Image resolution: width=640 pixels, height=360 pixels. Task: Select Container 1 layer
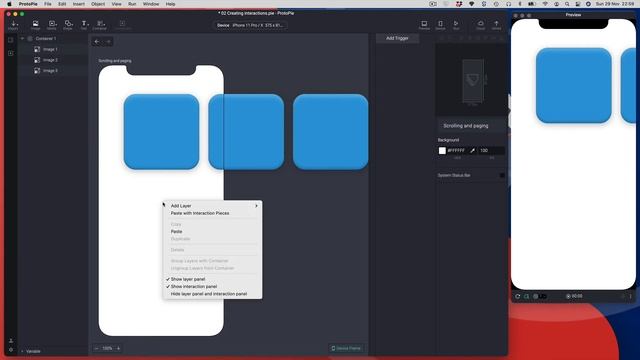[x=53, y=39]
